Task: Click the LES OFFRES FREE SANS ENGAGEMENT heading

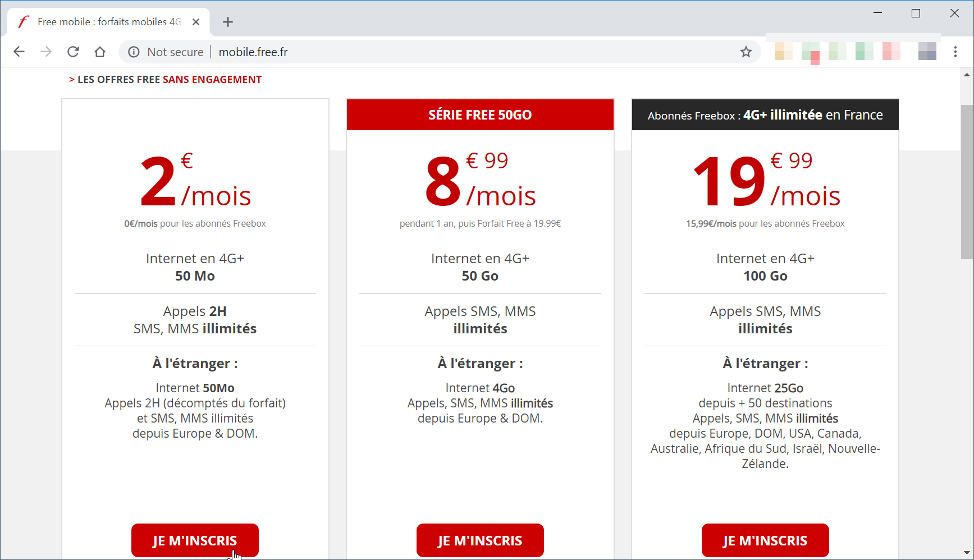Action: pyautogui.click(x=165, y=80)
